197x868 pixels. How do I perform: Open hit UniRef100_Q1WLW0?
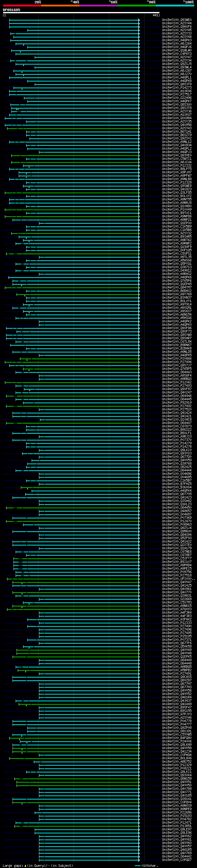177,50
